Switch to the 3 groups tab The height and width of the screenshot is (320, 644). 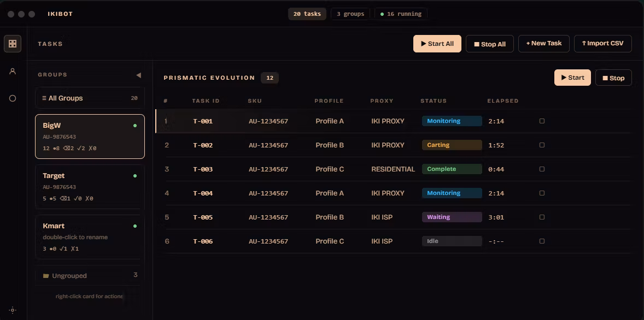pos(350,14)
